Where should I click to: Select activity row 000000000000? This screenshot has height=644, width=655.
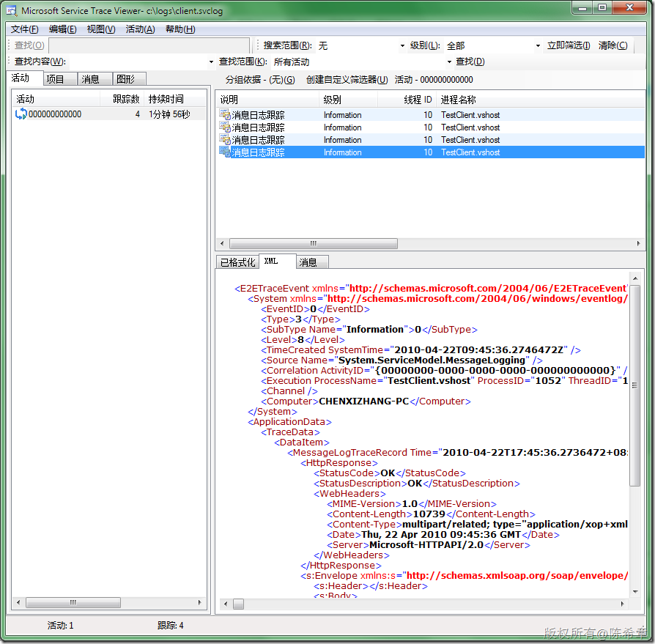[108, 114]
